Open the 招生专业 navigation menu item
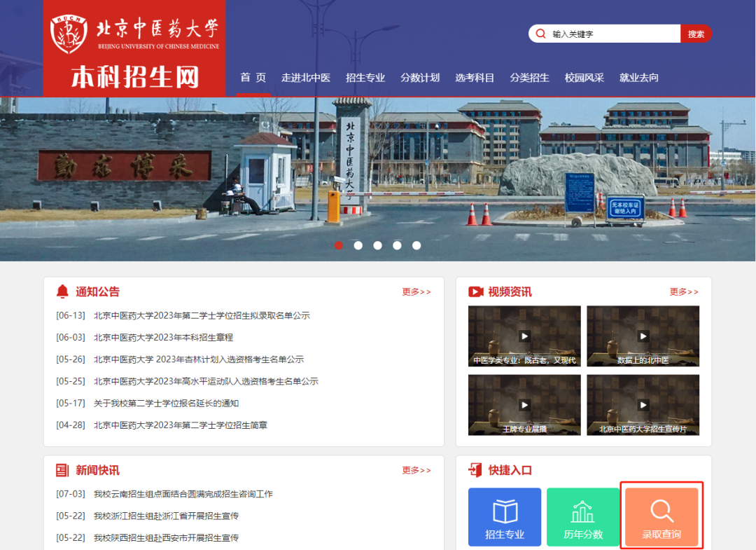 tap(365, 78)
